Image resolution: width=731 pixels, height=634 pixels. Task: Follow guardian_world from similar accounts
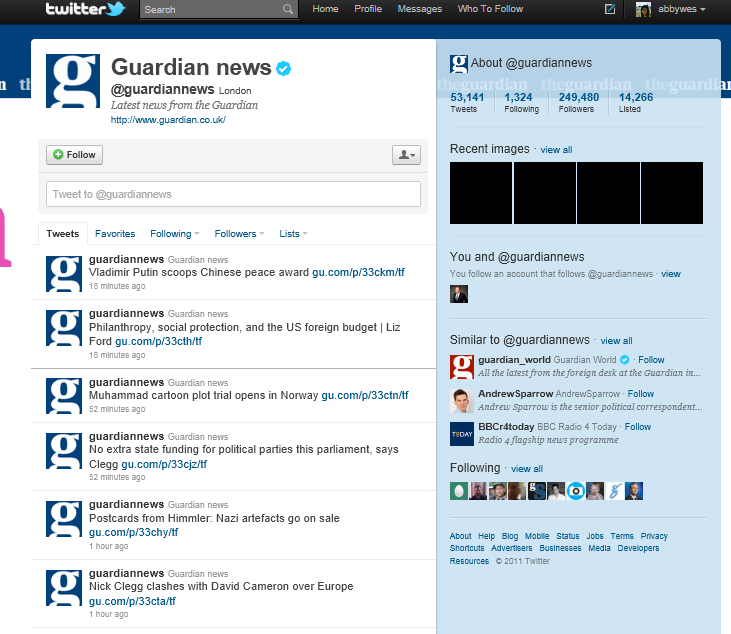651,359
